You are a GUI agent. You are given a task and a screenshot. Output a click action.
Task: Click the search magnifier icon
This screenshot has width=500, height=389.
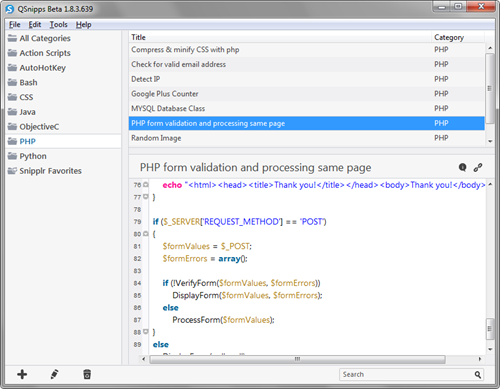pyautogui.click(x=478, y=375)
